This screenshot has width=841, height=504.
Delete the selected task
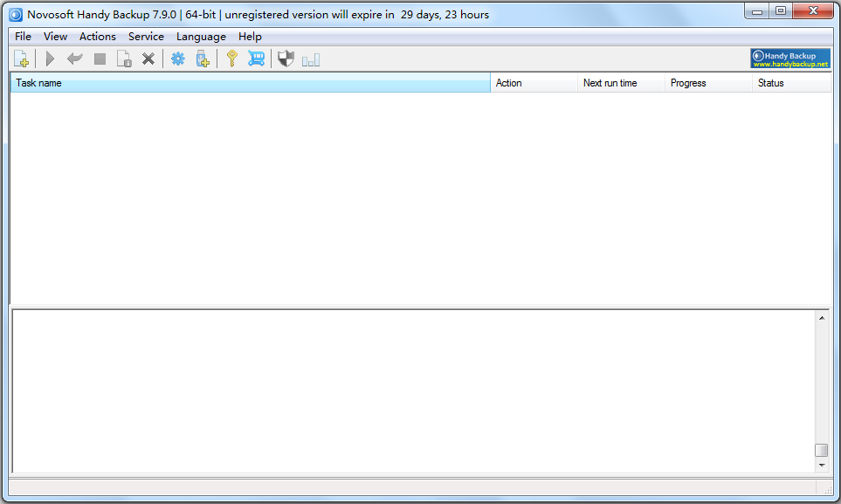(148, 58)
